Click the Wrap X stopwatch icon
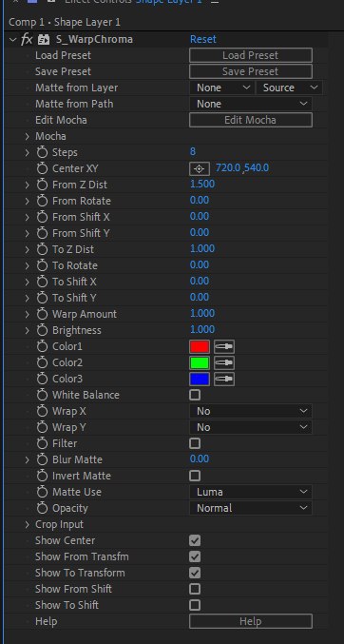Viewport: 344px width, 644px height. click(42, 411)
